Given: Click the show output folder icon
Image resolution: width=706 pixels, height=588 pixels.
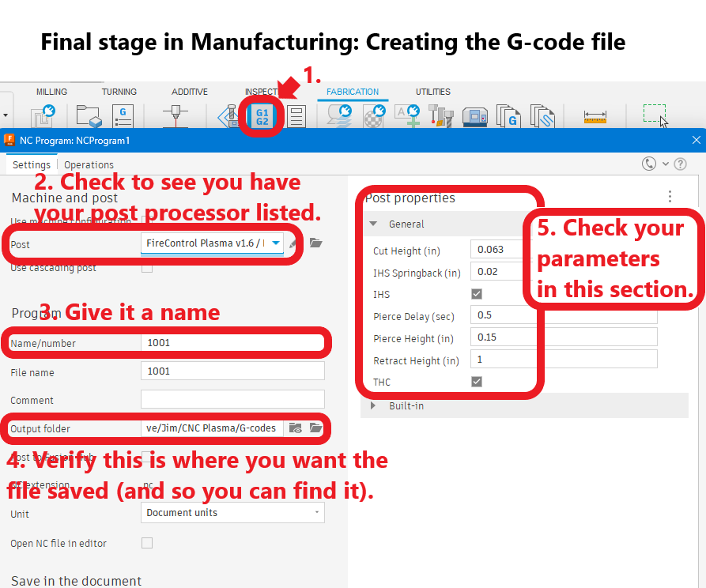Looking at the screenshot, I should tap(296, 428).
